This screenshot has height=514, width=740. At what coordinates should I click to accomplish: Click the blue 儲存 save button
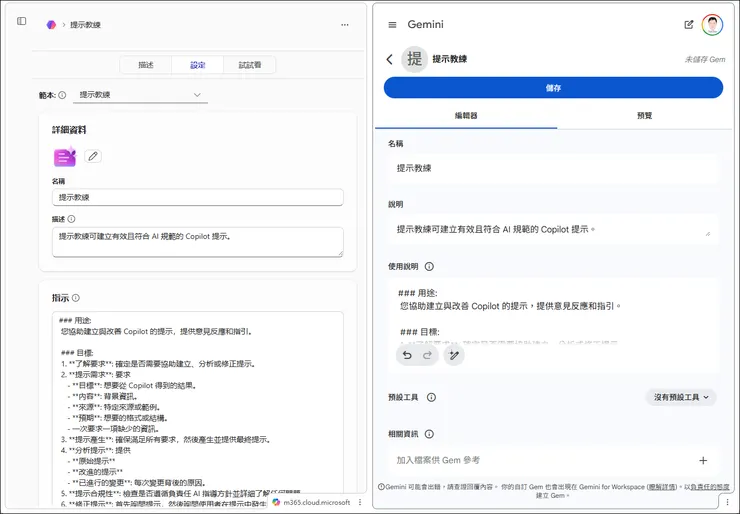click(553, 88)
